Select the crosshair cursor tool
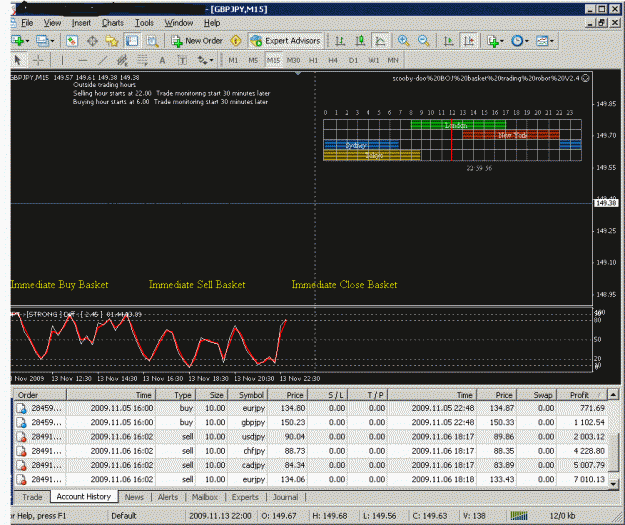 38,61
